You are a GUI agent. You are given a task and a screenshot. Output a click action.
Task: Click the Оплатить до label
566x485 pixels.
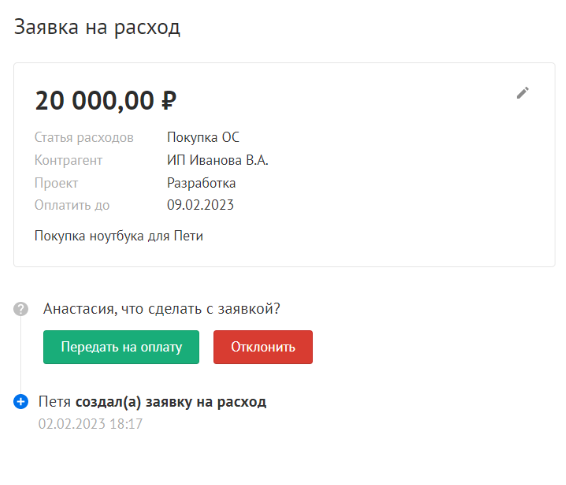[x=72, y=205]
